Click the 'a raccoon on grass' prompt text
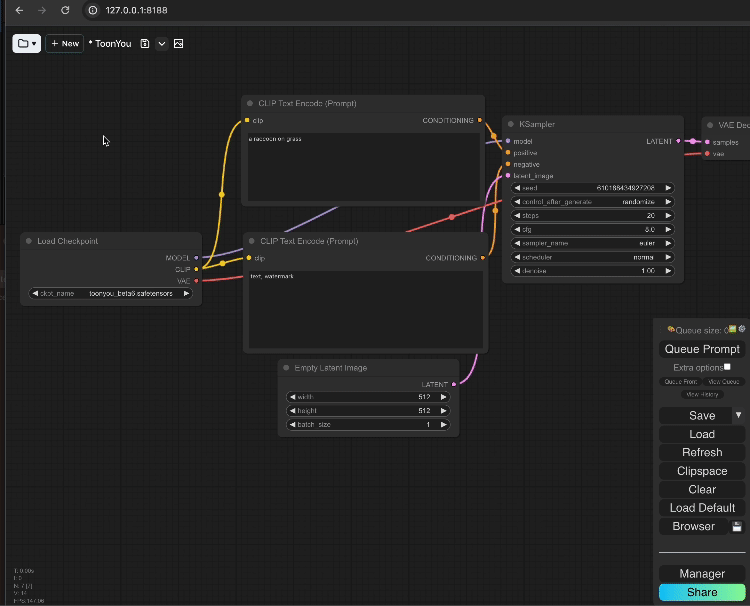The width and height of the screenshot is (750, 606). (275, 139)
